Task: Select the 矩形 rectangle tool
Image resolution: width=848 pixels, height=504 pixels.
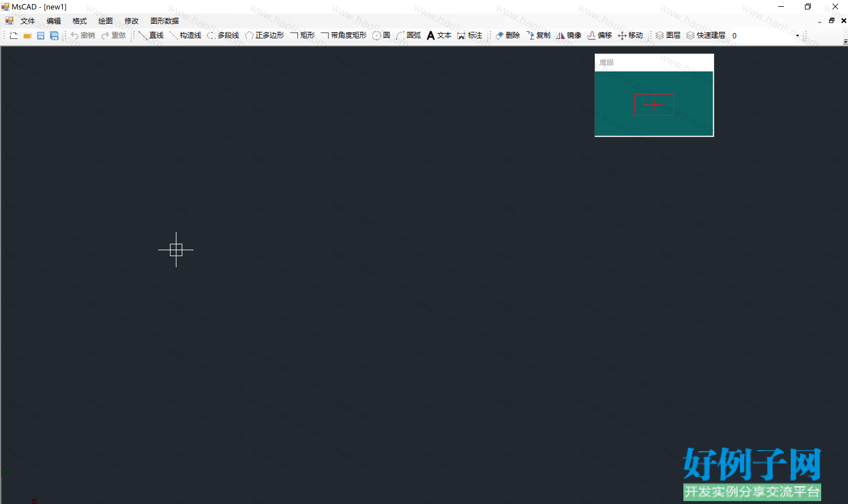Action: (302, 35)
